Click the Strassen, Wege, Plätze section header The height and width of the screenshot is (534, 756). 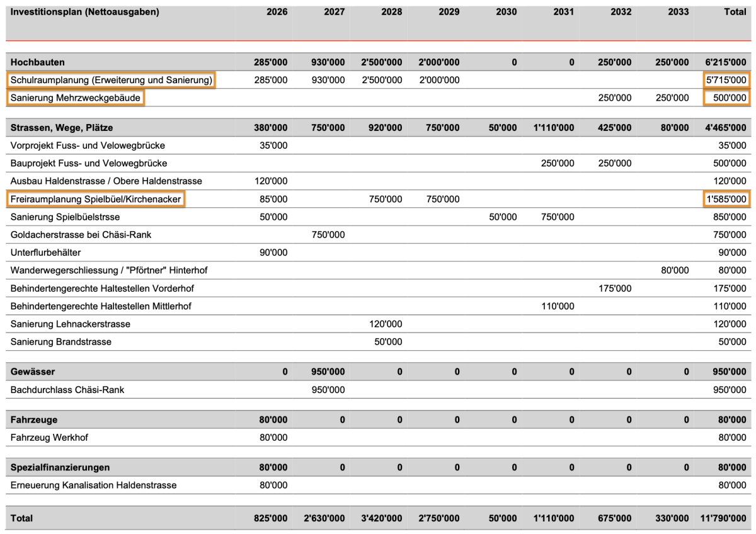pos(62,128)
